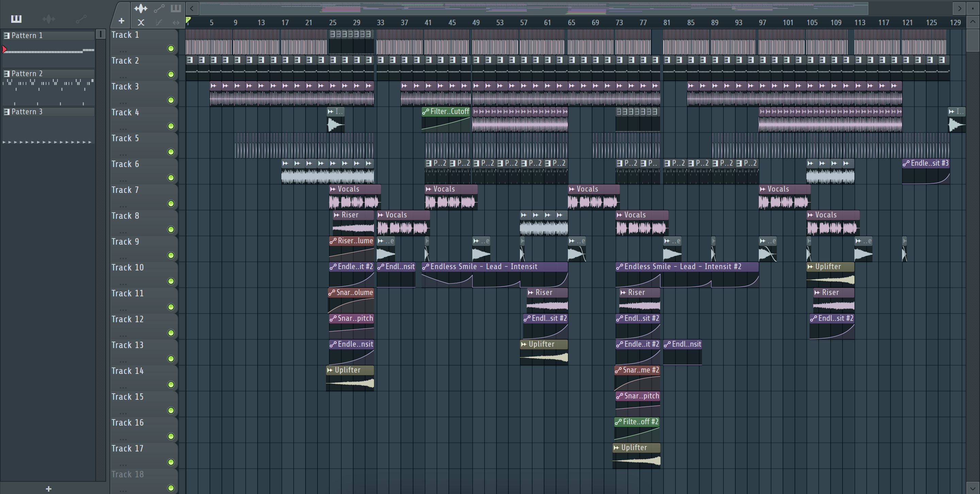Viewport: 980px width, 494px height.
Task: Select the Track 6 header label
Action: point(125,164)
